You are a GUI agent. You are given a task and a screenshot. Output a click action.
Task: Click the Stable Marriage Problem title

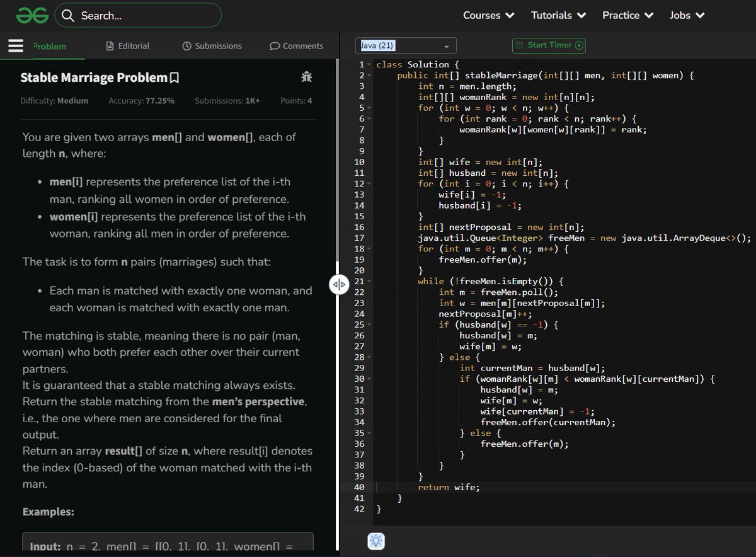94,78
